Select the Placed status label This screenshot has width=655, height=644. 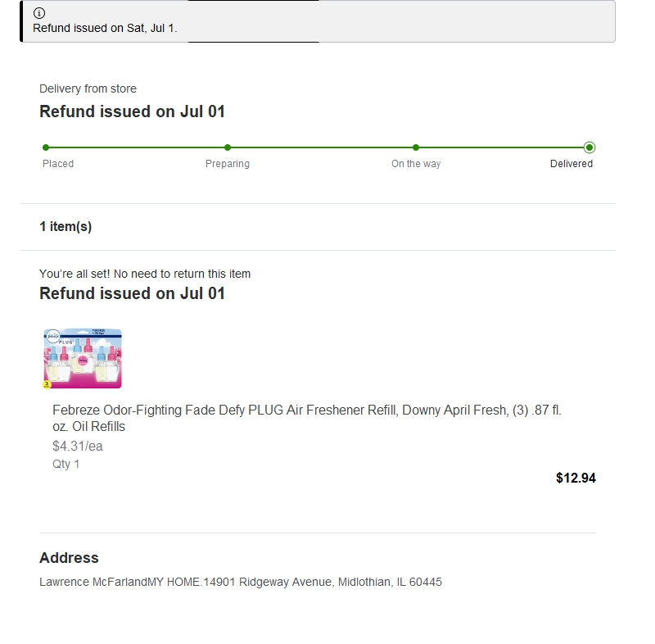point(58,164)
